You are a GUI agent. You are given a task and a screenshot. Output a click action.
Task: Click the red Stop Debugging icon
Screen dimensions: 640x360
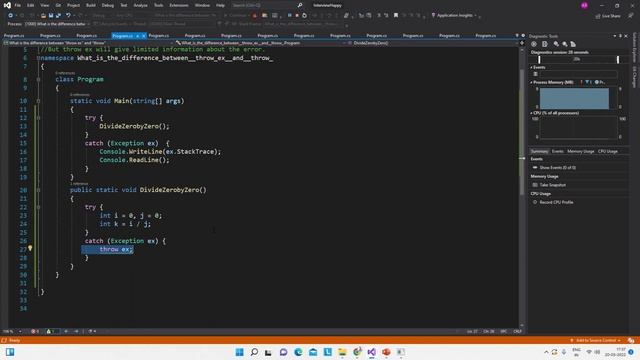pos(297,16)
